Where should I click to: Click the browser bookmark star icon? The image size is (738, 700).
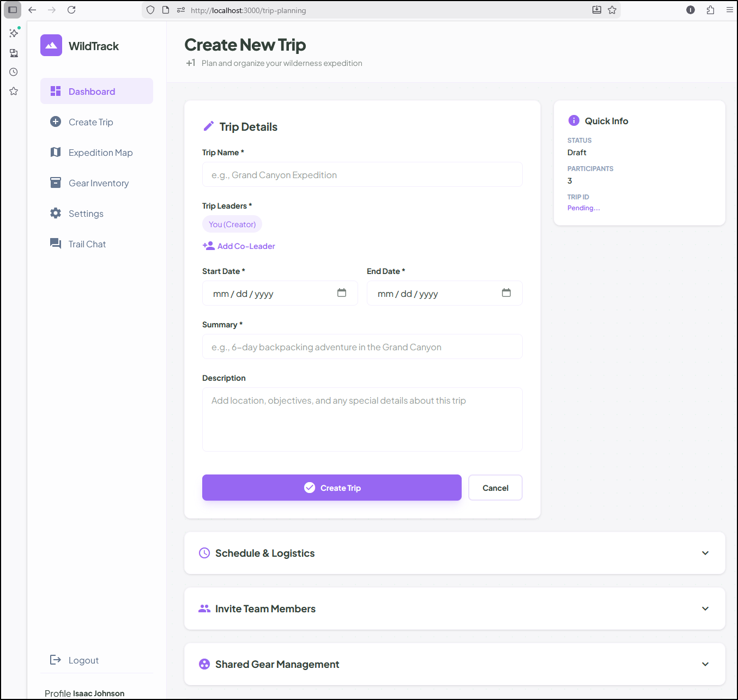pos(612,10)
